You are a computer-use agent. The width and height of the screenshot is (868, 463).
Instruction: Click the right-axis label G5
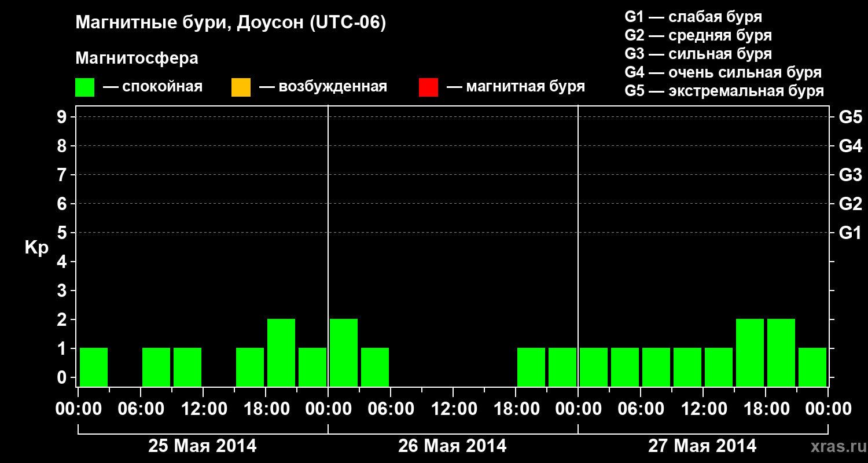pos(850,117)
